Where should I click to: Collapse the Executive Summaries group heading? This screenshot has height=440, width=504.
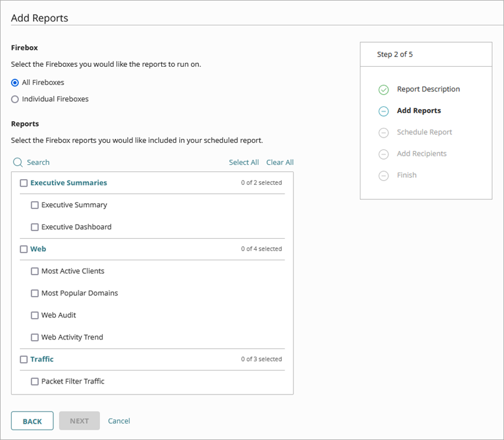point(68,183)
